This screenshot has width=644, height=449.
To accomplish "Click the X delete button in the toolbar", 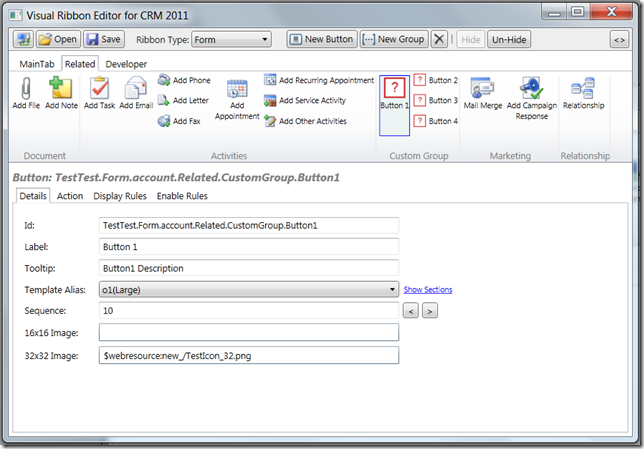I will 439,39.
